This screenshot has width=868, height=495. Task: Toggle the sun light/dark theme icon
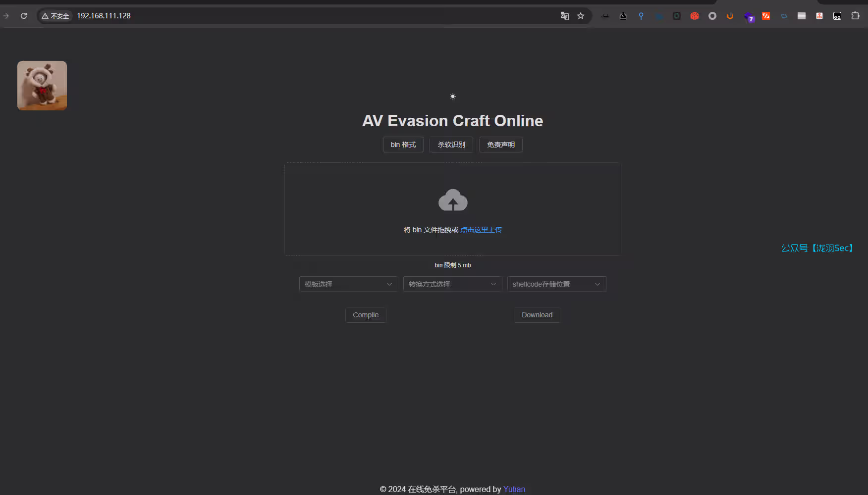tap(452, 97)
